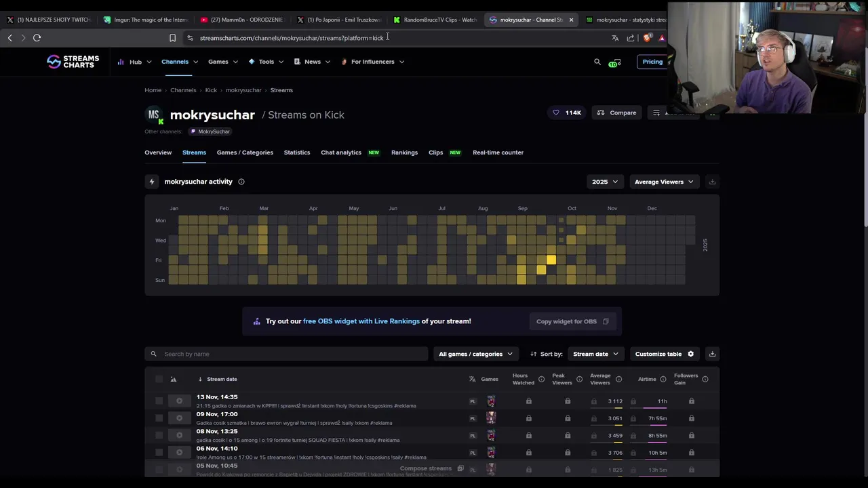The width and height of the screenshot is (868, 488).
Task: Open the Kick breadcrumb link
Action: [211, 90]
